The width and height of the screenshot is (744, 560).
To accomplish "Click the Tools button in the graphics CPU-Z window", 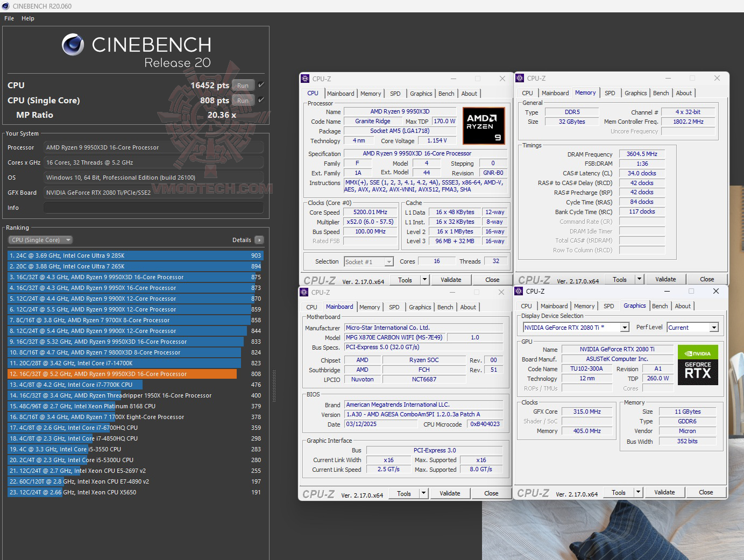I will (619, 492).
